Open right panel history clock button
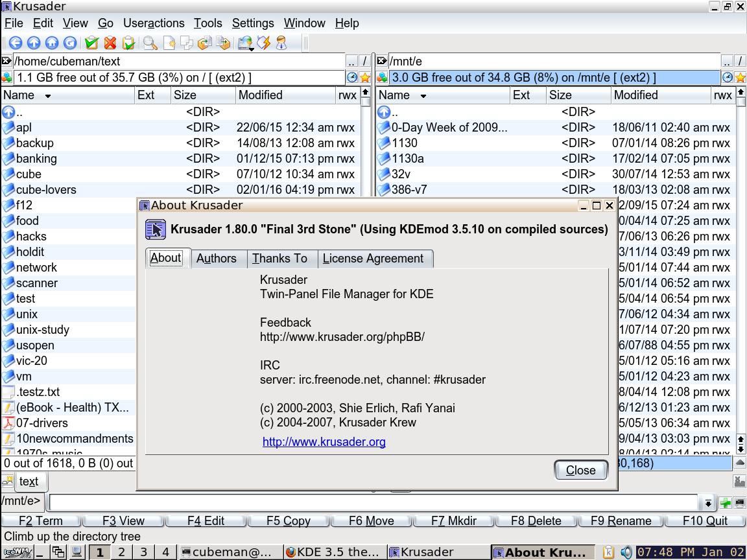This screenshot has height=560, width=747. point(727,77)
